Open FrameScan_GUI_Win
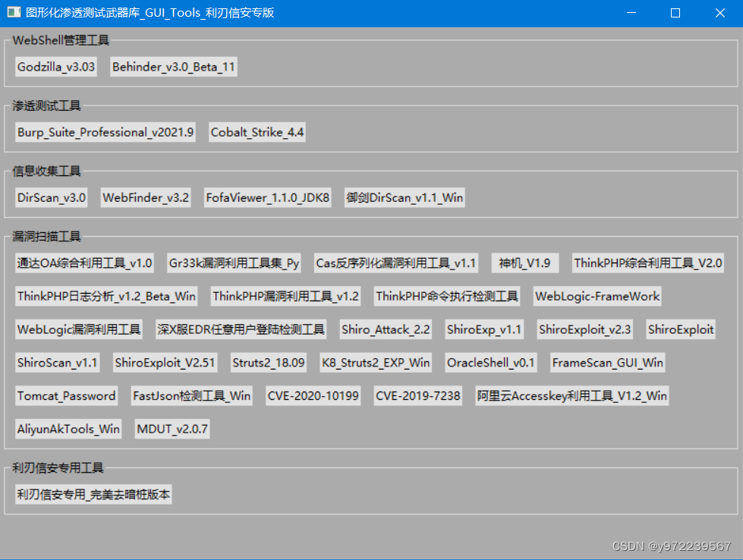 [607, 363]
